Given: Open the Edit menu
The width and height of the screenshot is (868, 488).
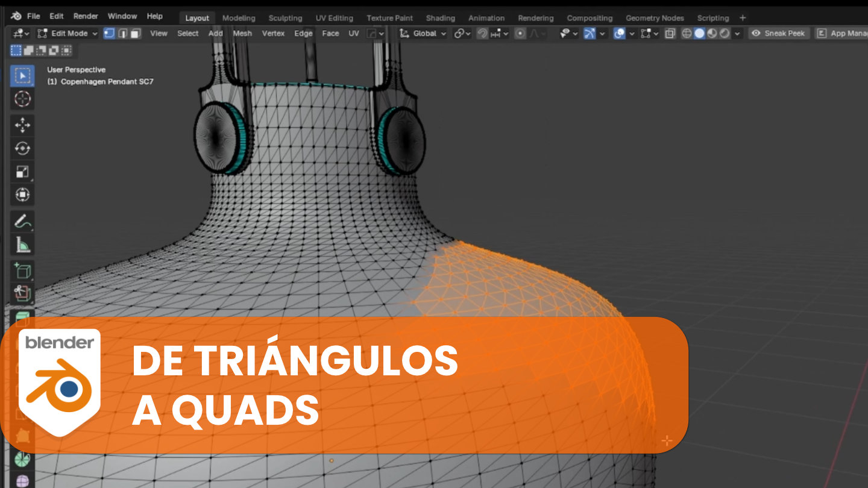Looking at the screenshot, I should click(57, 16).
